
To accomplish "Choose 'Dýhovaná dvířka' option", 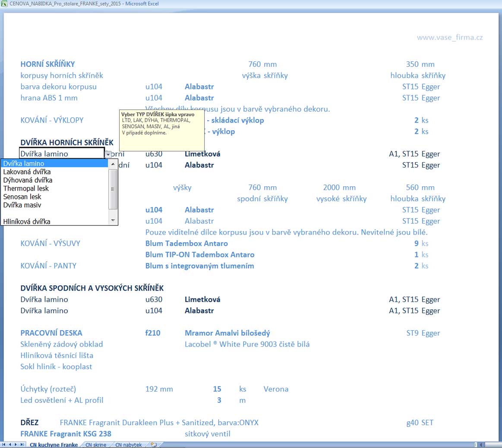I will coord(54,180).
